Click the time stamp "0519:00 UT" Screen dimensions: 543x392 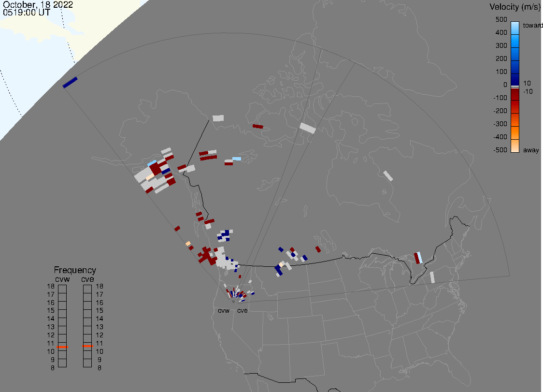pyautogui.click(x=27, y=13)
